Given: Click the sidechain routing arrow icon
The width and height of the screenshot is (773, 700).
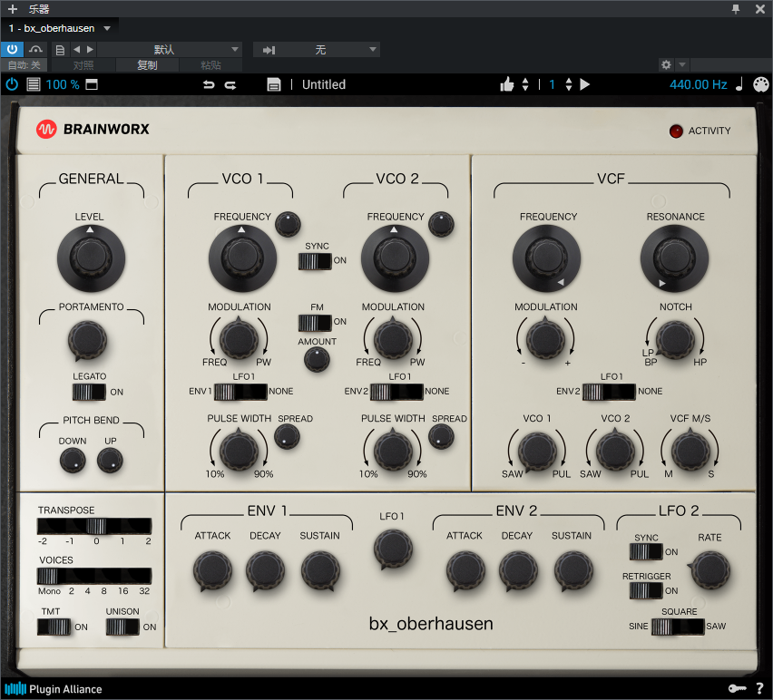Looking at the screenshot, I should click(x=269, y=50).
